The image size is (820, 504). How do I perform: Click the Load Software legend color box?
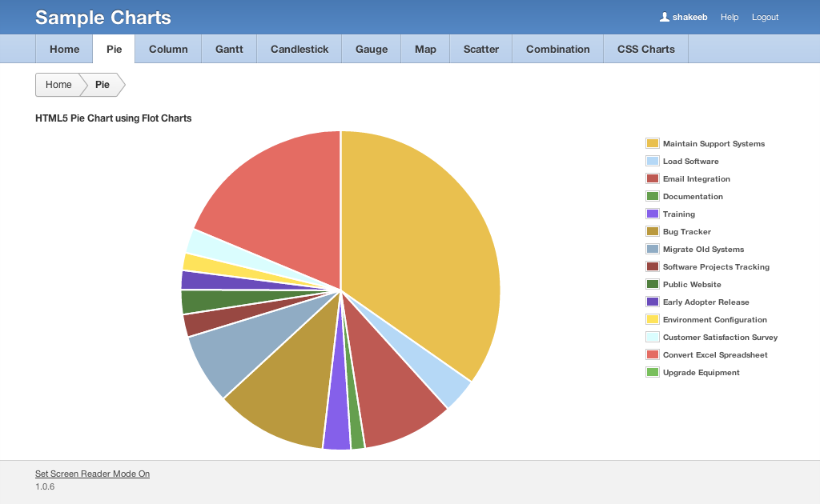point(652,162)
